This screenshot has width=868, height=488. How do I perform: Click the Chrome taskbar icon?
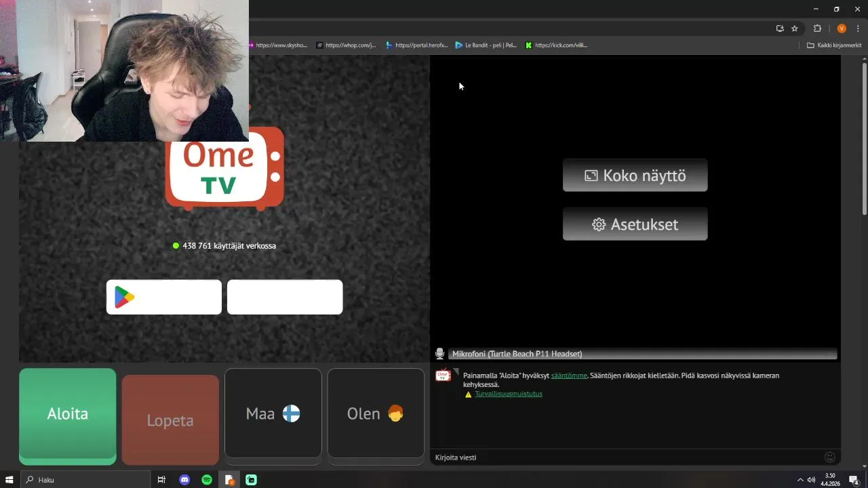(x=229, y=480)
